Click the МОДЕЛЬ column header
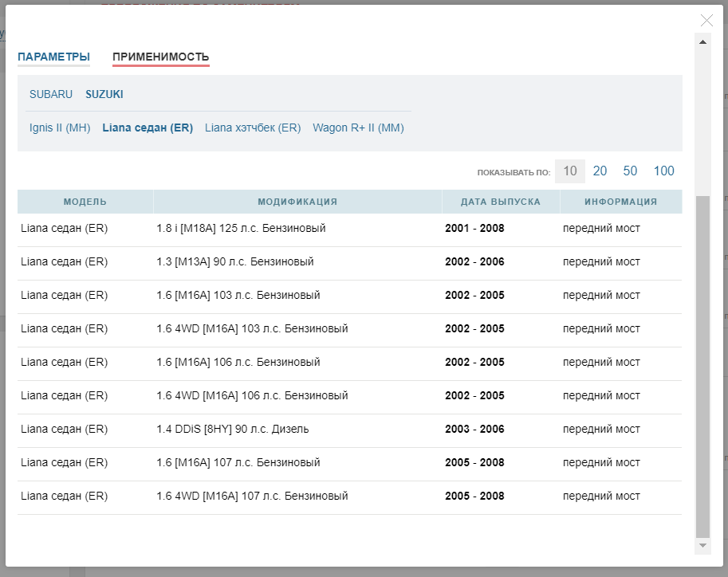The width and height of the screenshot is (728, 577). click(x=85, y=202)
